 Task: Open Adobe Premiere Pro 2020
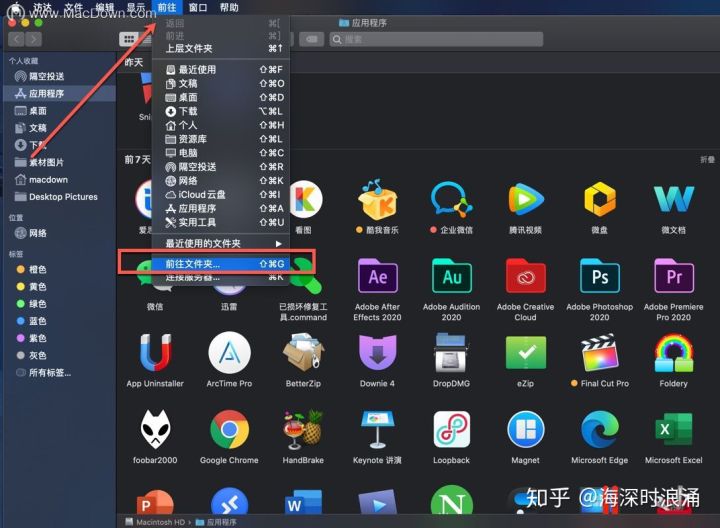coord(674,276)
